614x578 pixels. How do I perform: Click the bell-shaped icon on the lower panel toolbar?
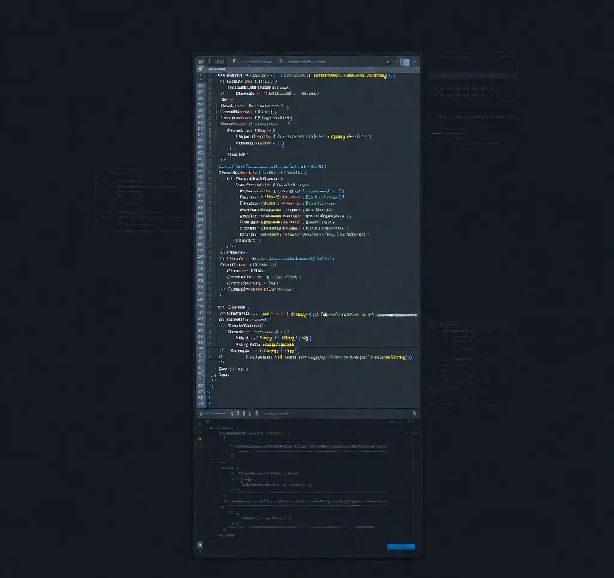pos(414,413)
